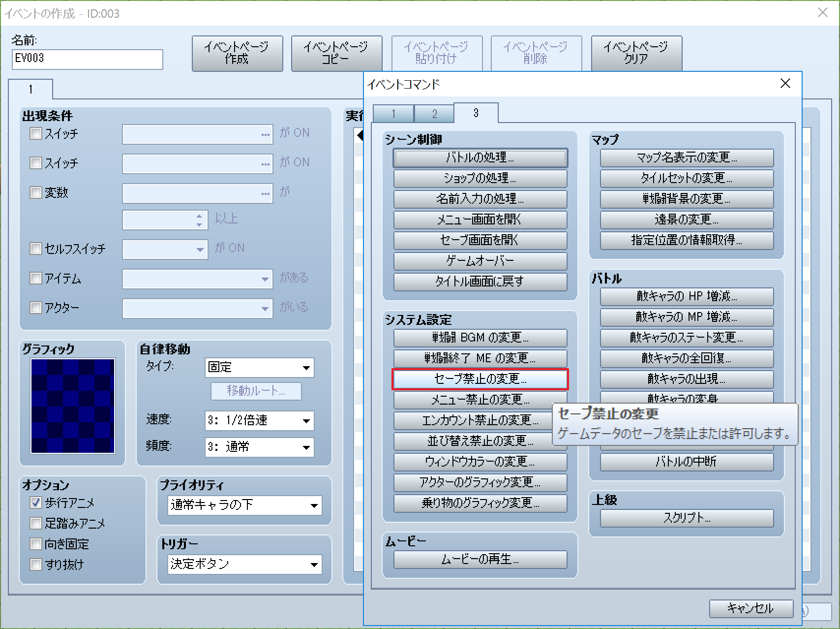Open 敵キャラの HP 増減 battle command

[x=686, y=296]
